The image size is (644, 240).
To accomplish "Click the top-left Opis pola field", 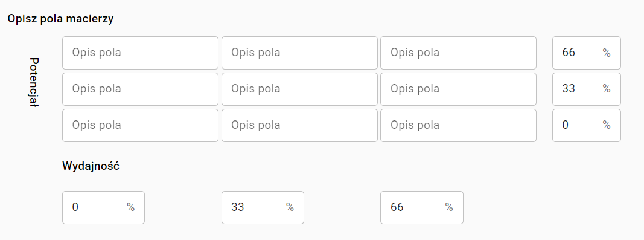I will coord(140,53).
